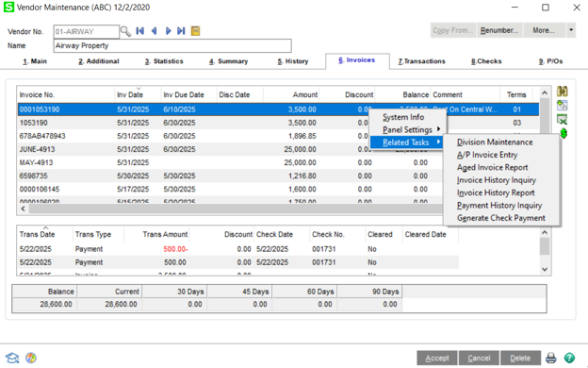
Task: Jump to last vendor record button
Action: click(x=181, y=31)
